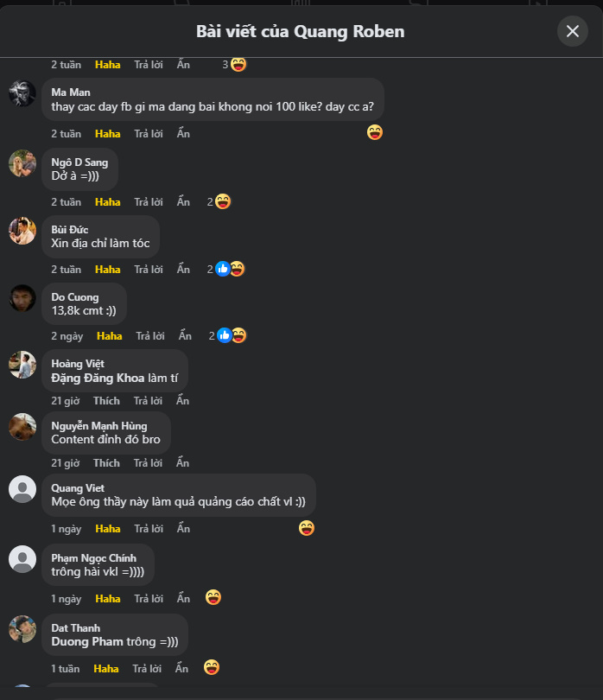Open Ma Man's profile picture
The width and height of the screenshot is (603, 700).
point(22,93)
